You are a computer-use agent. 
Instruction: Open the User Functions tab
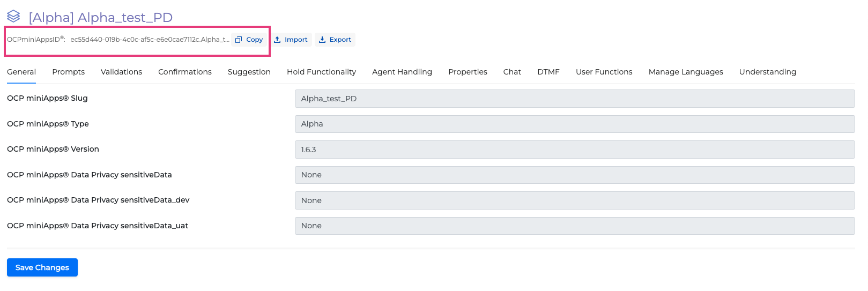pos(604,72)
